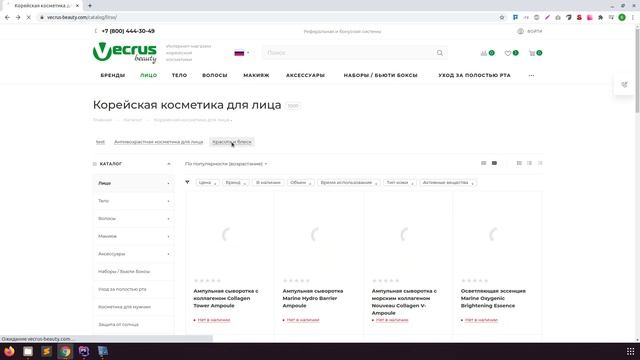Viewport: 640px width, 360px height.
Task: Open Sublime Text from the taskbar
Action: (47, 351)
